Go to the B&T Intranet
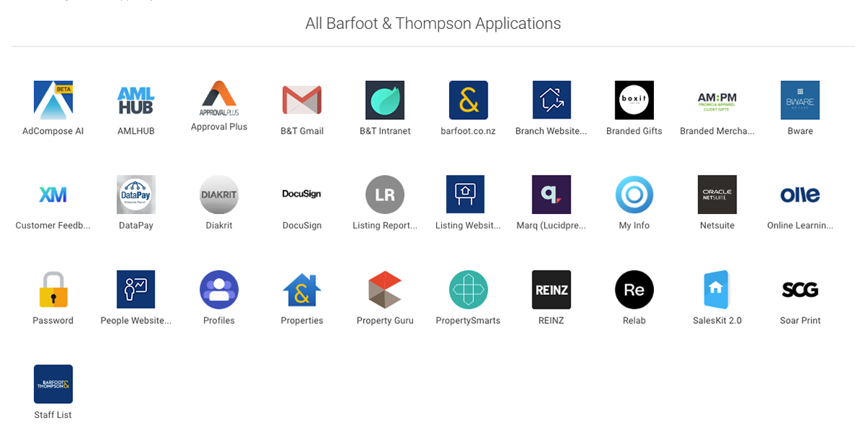The width and height of the screenshot is (868, 436). (385, 100)
